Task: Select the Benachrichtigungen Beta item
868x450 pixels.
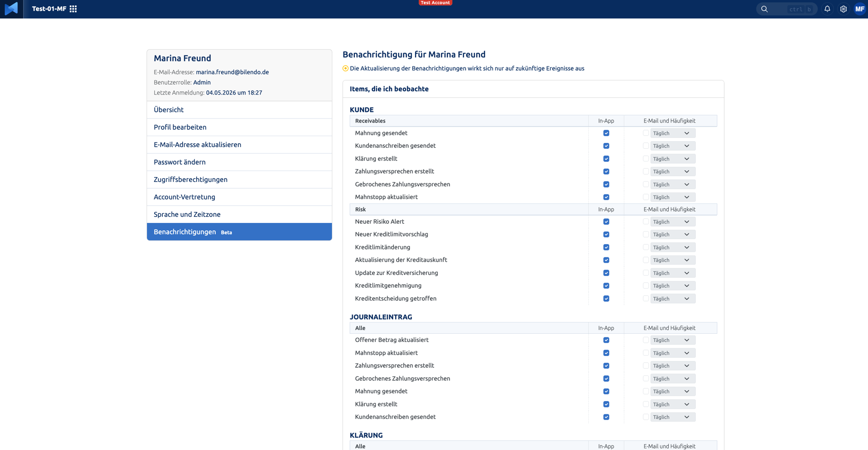Action: 239,232
